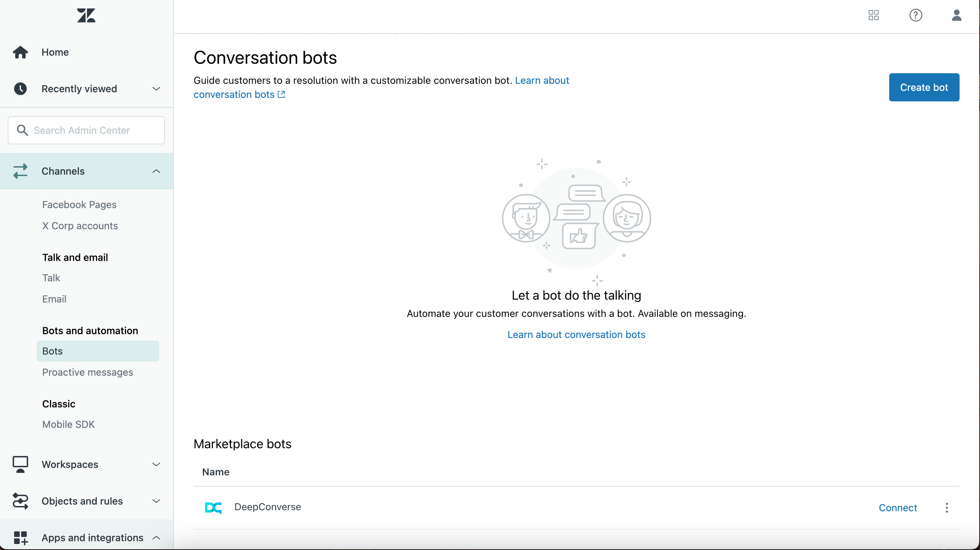
Task: Select Facebook Pages in sidebar
Action: (79, 205)
